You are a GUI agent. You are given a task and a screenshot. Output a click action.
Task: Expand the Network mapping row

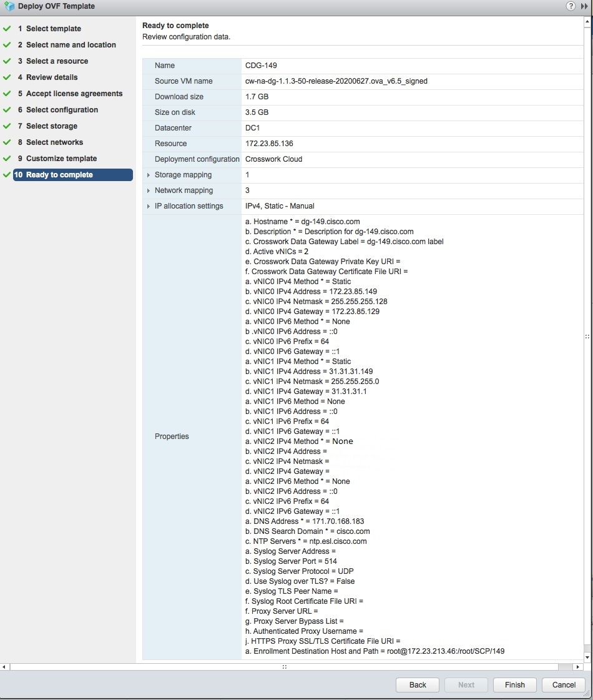[x=147, y=190]
